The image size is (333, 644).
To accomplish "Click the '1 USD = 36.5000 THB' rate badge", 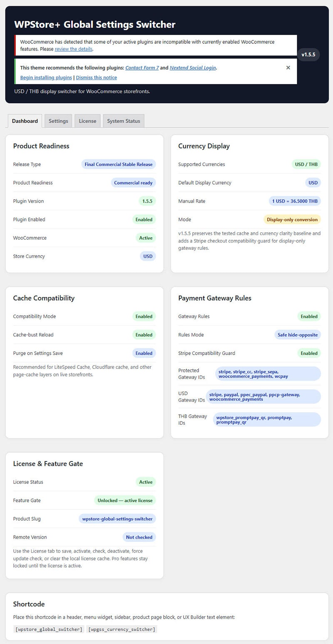I will tap(295, 201).
